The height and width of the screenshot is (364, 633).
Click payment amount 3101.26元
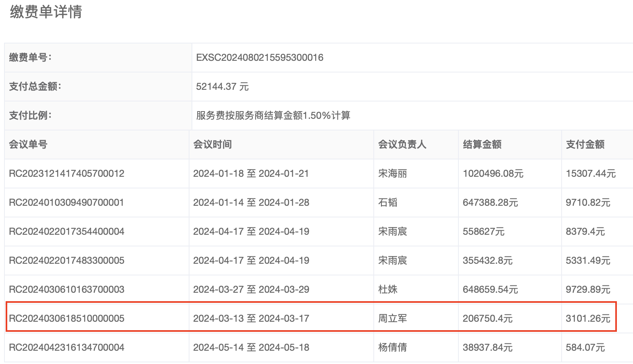click(x=588, y=318)
